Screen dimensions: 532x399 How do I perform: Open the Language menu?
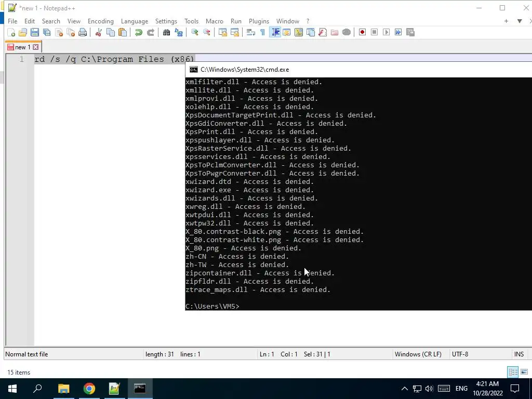coord(135,21)
